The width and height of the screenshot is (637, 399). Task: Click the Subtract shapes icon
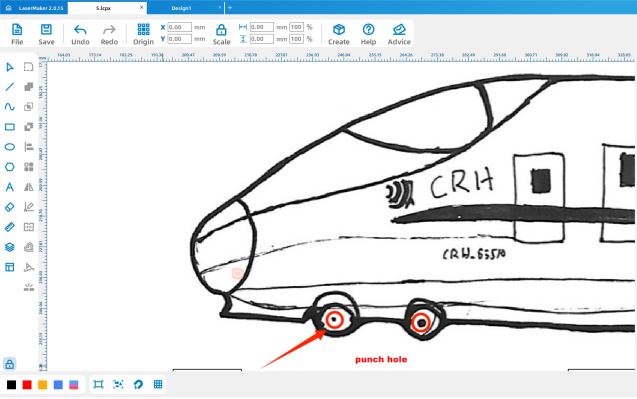point(28,127)
